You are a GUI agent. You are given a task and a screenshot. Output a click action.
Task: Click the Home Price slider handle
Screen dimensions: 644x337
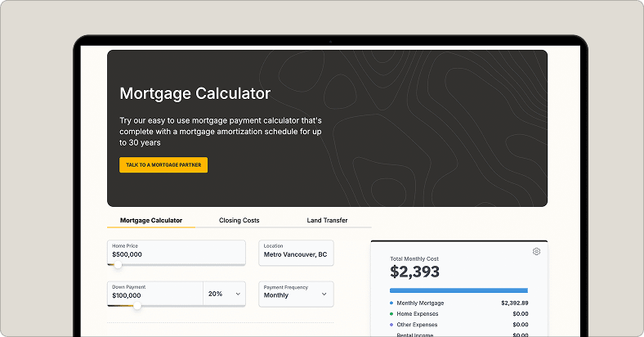click(x=118, y=265)
